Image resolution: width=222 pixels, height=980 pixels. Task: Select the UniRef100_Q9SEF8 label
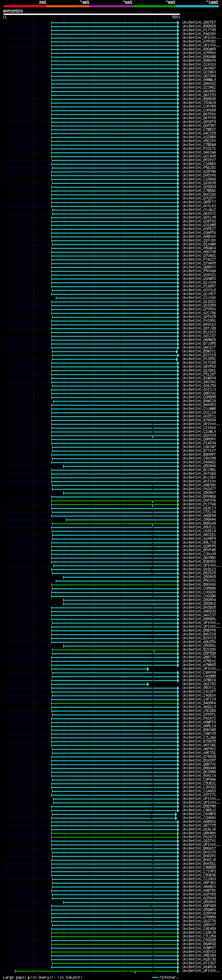coord(199,122)
